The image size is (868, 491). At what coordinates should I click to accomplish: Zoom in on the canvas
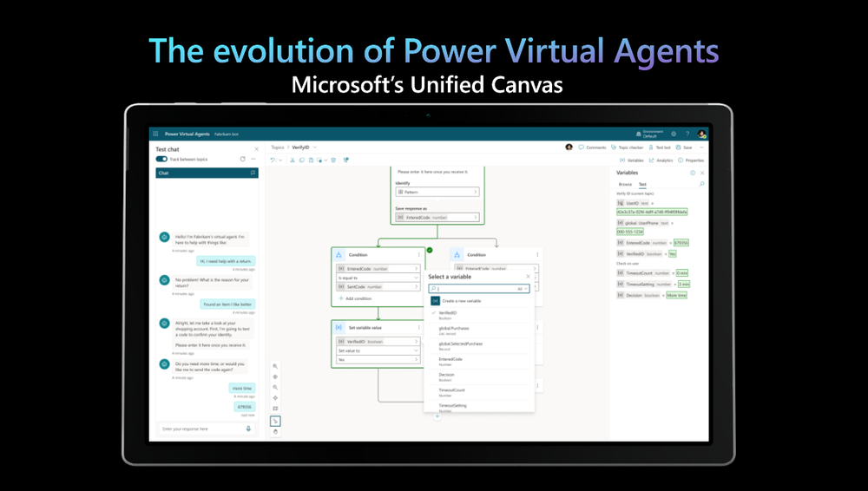(275, 366)
